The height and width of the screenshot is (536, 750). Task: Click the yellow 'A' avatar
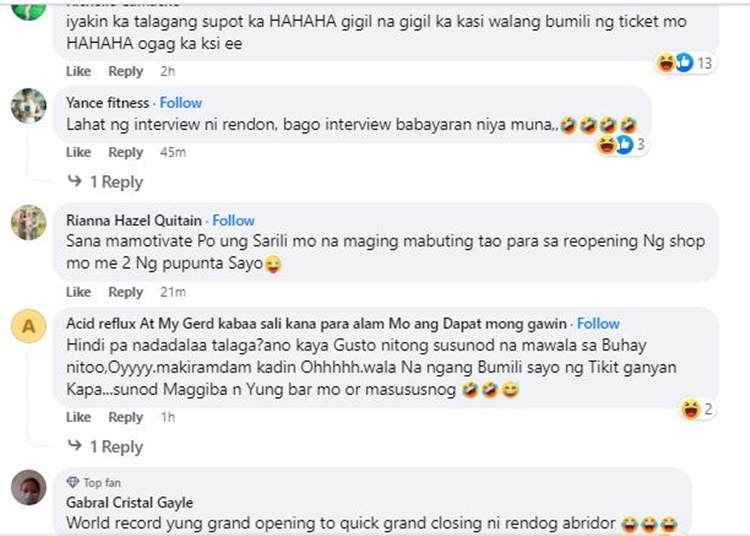pos(29,326)
